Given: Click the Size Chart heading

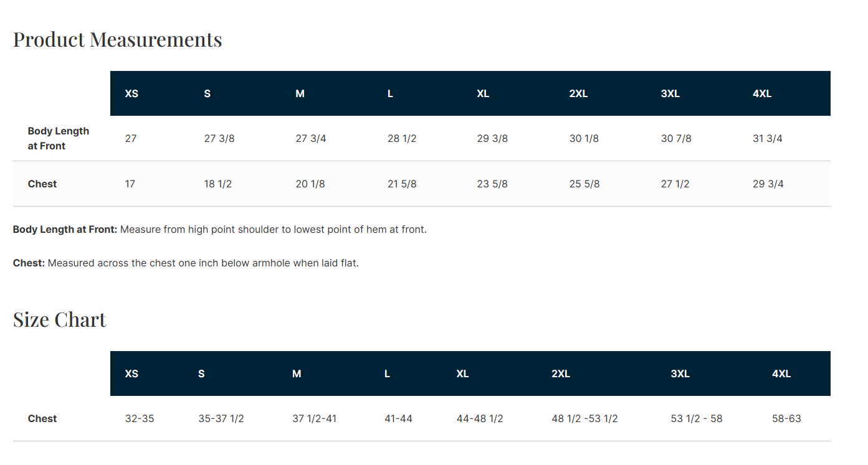Looking at the screenshot, I should pos(60,320).
